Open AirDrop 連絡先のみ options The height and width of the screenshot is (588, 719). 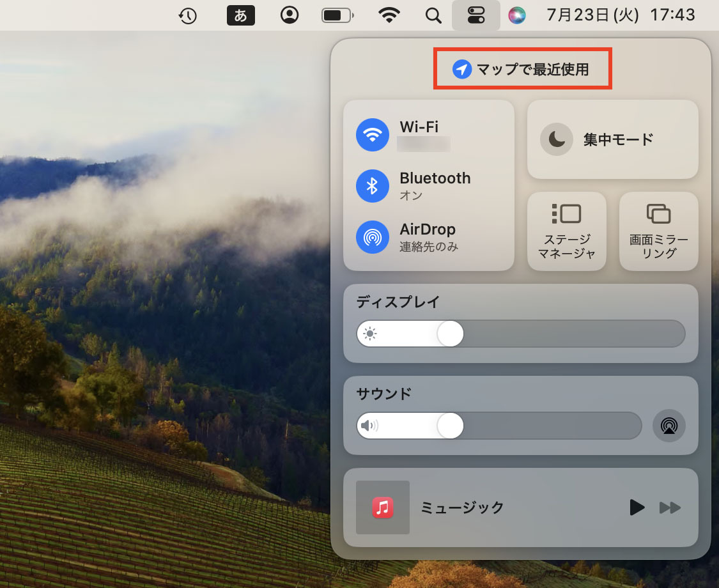[429, 237]
